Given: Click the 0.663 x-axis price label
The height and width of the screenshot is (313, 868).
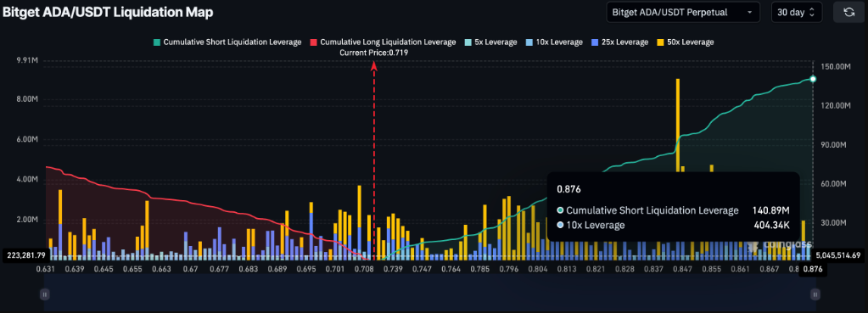Looking at the screenshot, I should coord(161,269).
